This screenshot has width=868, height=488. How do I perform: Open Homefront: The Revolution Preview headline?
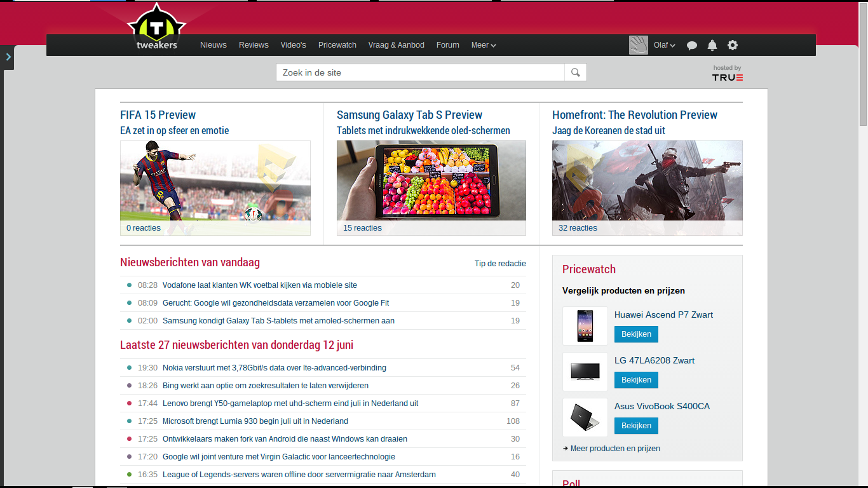tap(635, 115)
